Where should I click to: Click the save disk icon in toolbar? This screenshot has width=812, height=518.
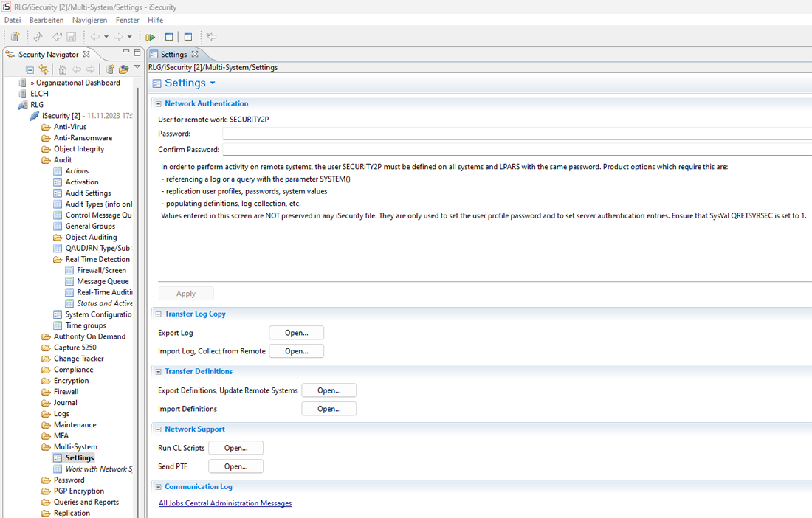(x=72, y=37)
